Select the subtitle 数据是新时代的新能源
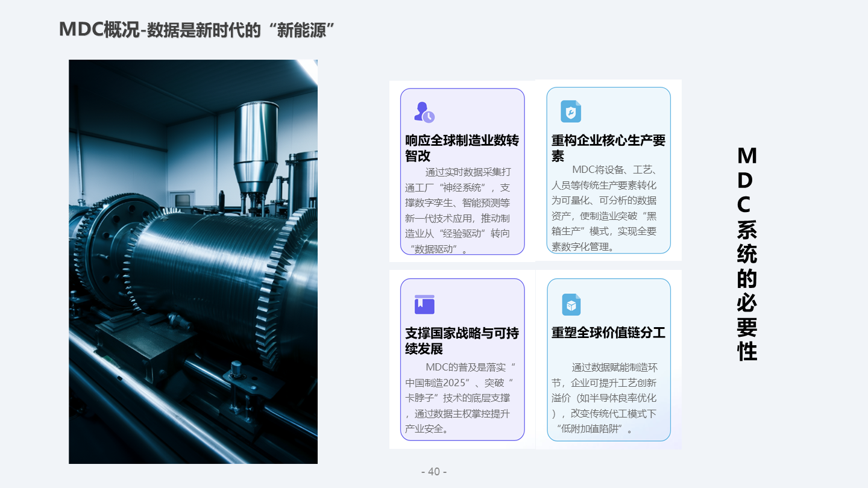This screenshot has height=488, width=868. point(240,28)
